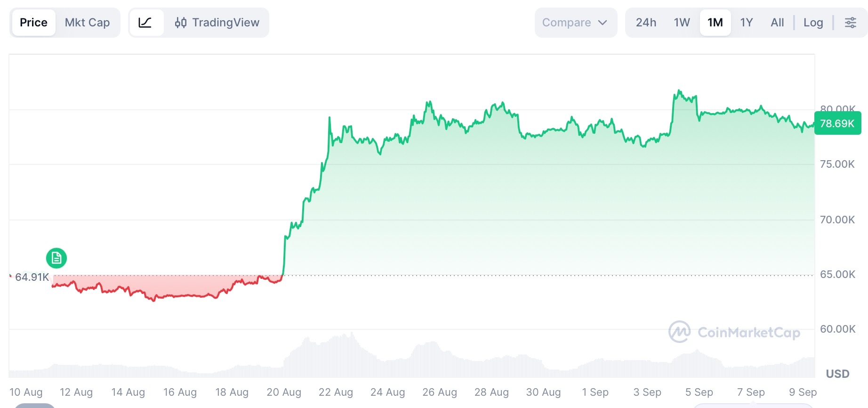Screen dimensions: 868x408
Task: Select the 24h time range
Action: pos(646,23)
